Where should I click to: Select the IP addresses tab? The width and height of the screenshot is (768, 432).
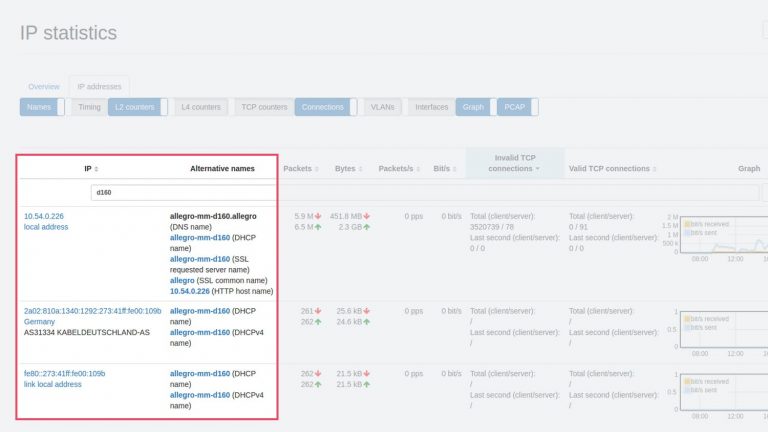(x=99, y=87)
